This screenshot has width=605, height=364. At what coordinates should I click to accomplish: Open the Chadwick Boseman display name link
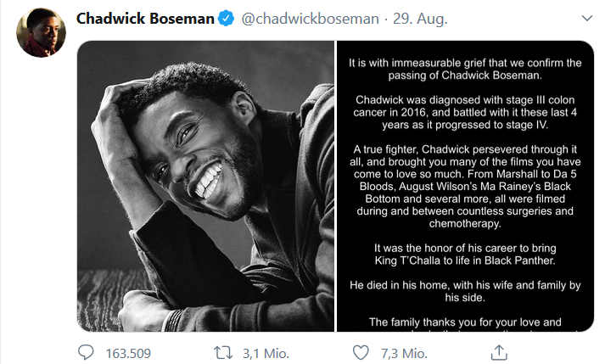[144, 19]
